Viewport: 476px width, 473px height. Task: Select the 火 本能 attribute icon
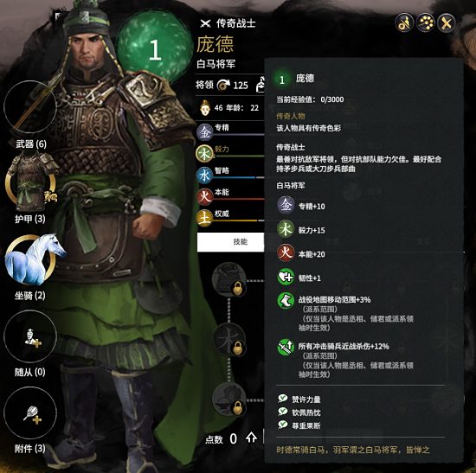(204, 197)
